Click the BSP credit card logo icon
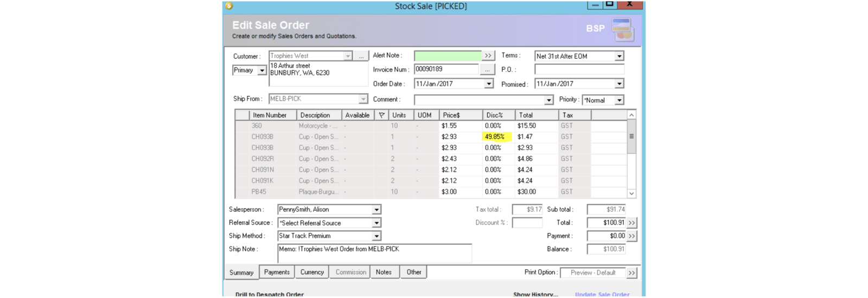The image size is (868, 298). pos(623,29)
